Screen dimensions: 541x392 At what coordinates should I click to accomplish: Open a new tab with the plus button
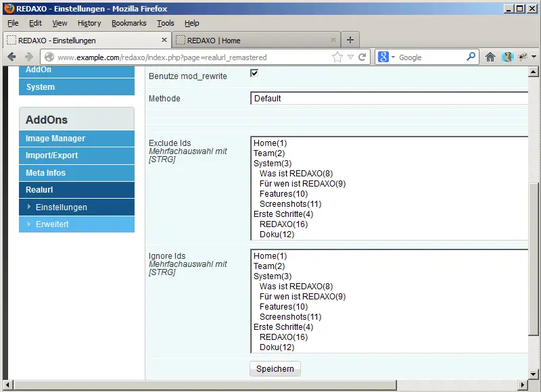pos(350,40)
